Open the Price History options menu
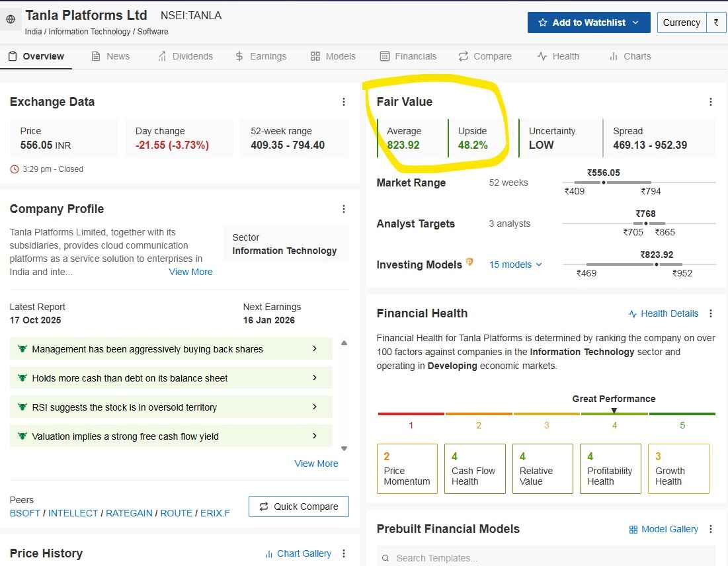The height and width of the screenshot is (566, 728). (x=344, y=553)
